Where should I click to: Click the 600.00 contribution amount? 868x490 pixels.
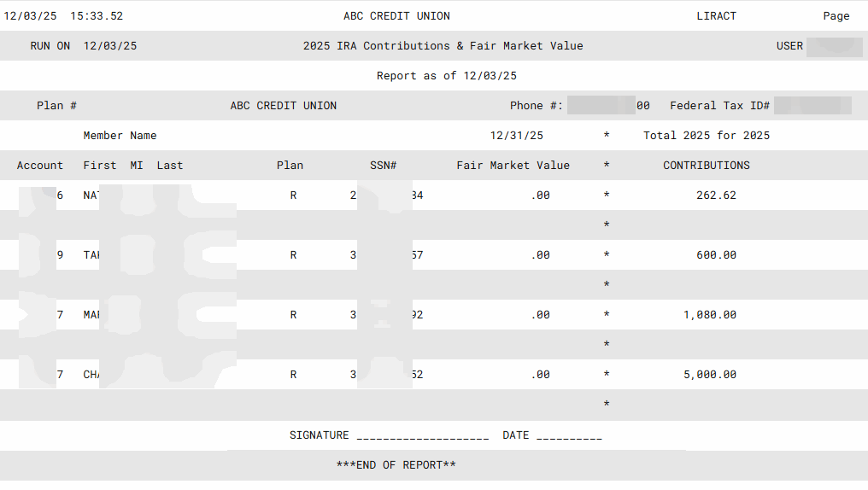coord(716,255)
